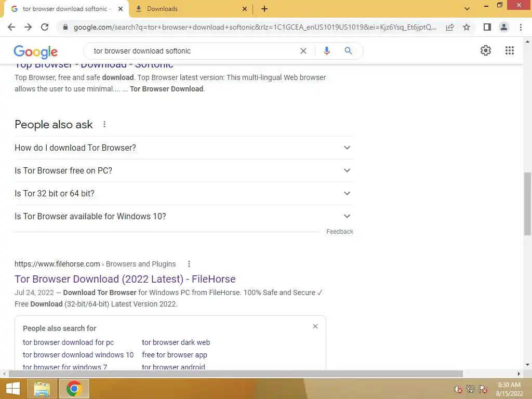The image size is (532, 399).
Task: Open Google quick settings gear
Action: 486,50
